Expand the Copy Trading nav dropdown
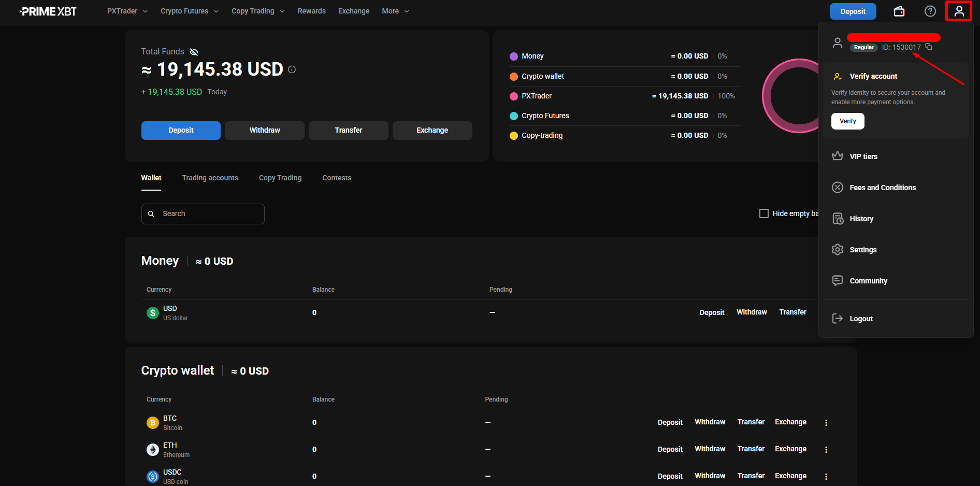 pyautogui.click(x=258, y=11)
